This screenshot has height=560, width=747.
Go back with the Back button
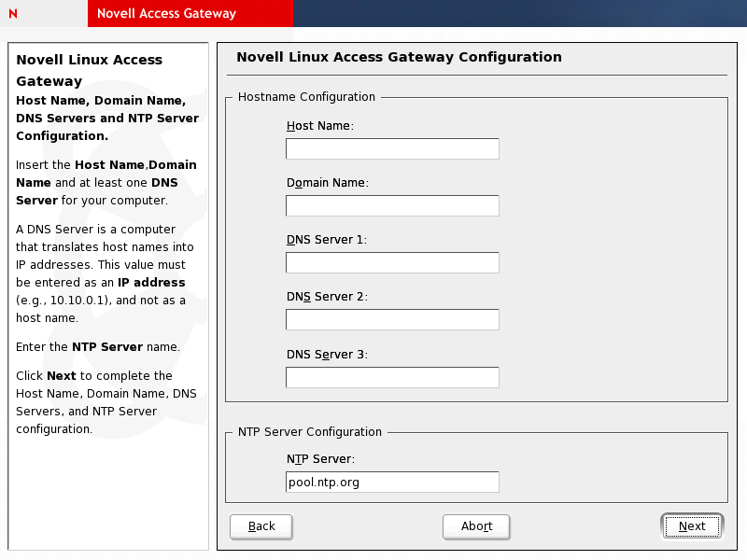click(x=261, y=526)
